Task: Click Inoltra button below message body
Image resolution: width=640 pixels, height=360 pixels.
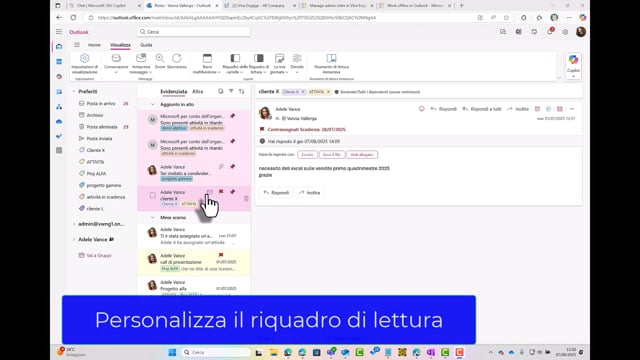Action: [309, 193]
